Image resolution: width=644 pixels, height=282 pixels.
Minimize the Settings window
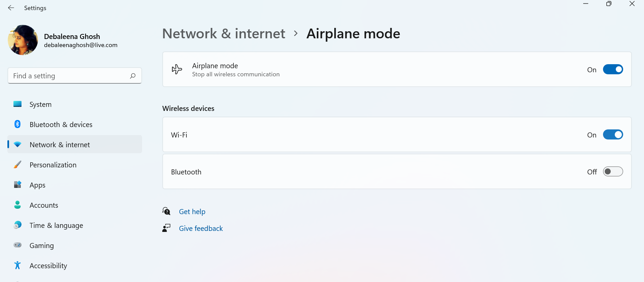pyautogui.click(x=586, y=4)
